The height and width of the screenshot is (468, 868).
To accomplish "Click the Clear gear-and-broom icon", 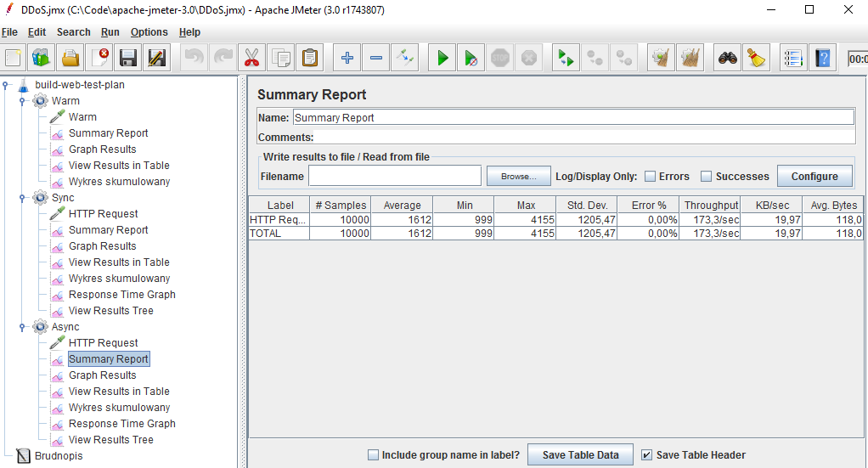I will pyautogui.click(x=661, y=58).
